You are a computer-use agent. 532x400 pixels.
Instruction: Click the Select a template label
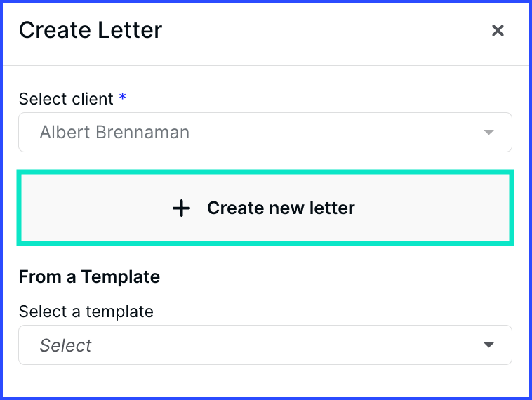86,311
